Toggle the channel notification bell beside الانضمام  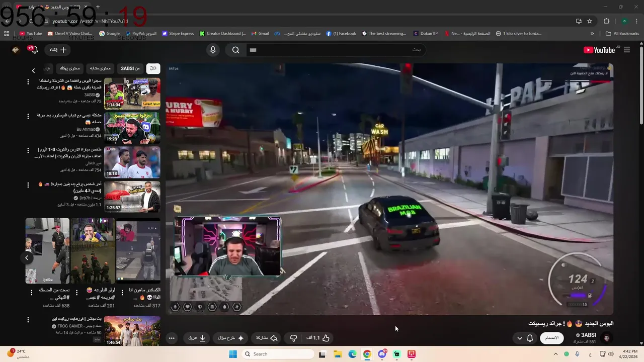click(x=530, y=338)
